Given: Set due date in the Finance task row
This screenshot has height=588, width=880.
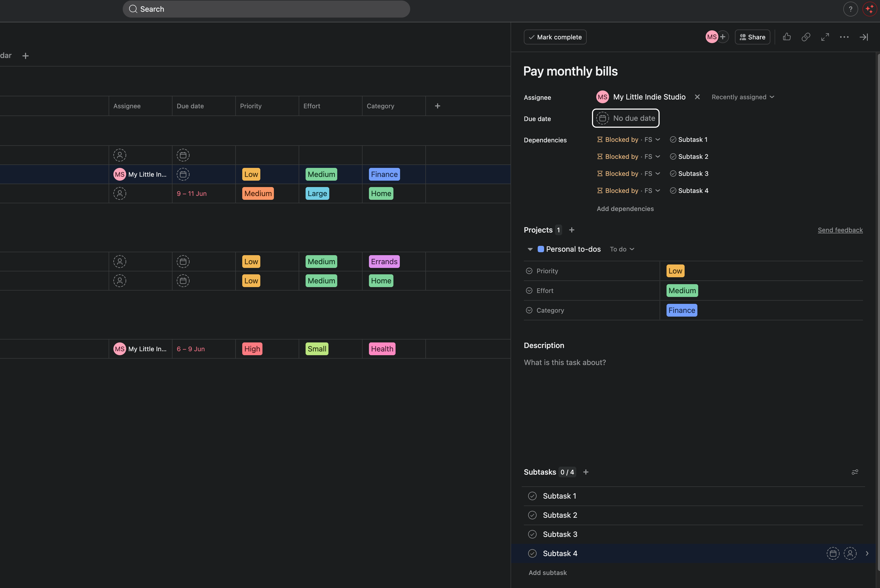Looking at the screenshot, I should click(183, 174).
